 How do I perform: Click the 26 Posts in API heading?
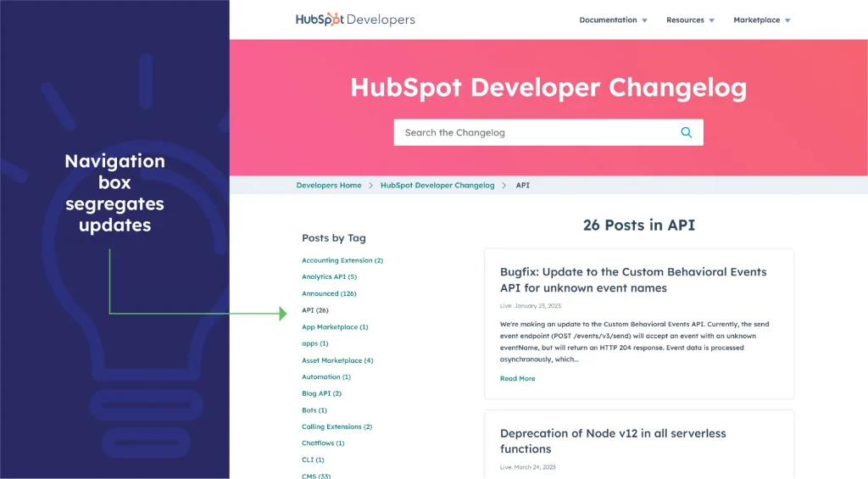pyautogui.click(x=639, y=225)
